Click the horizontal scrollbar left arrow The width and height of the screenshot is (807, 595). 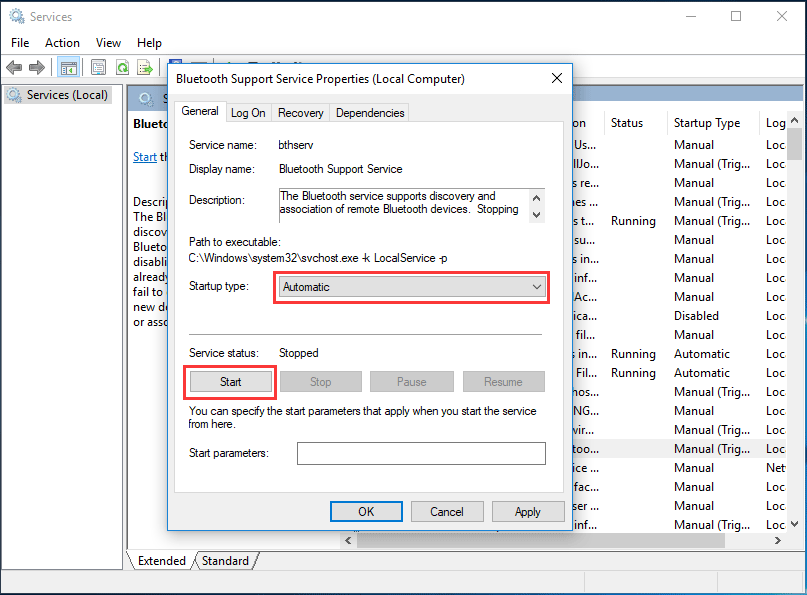pos(348,540)
